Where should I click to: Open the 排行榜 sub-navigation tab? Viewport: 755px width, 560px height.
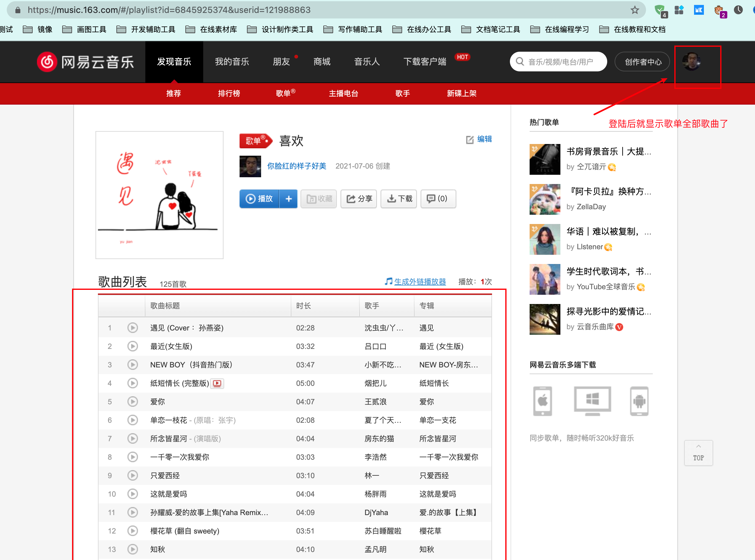[x=229, y=93]
